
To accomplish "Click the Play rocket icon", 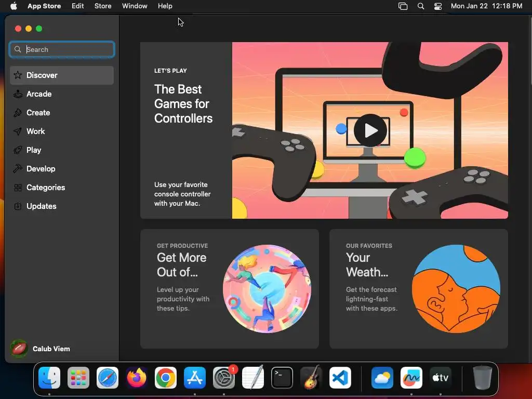I will [x=18, y=150].
